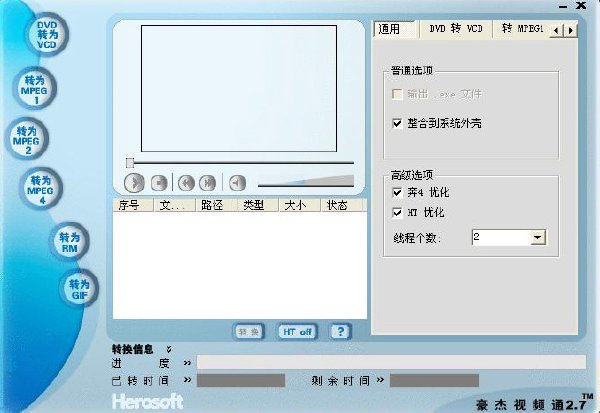
Task: Close the window with the X button
Action: [581, 5]
